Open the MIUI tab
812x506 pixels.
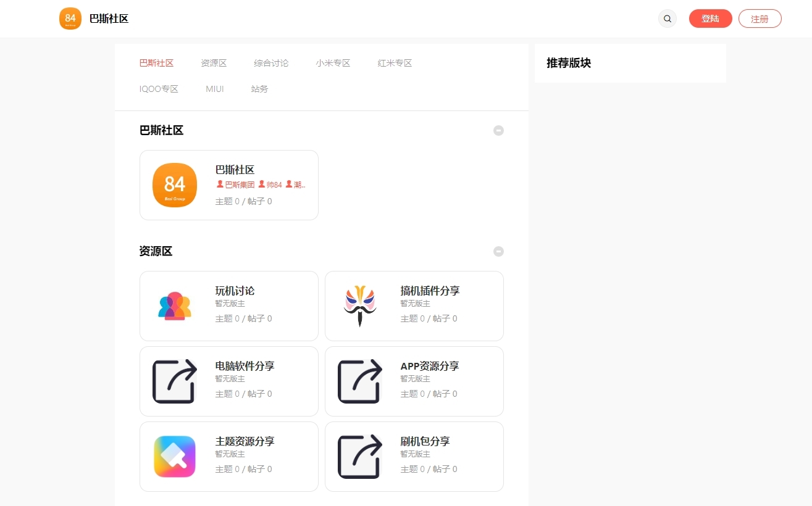pyautogui.click(x=215, y=89)
